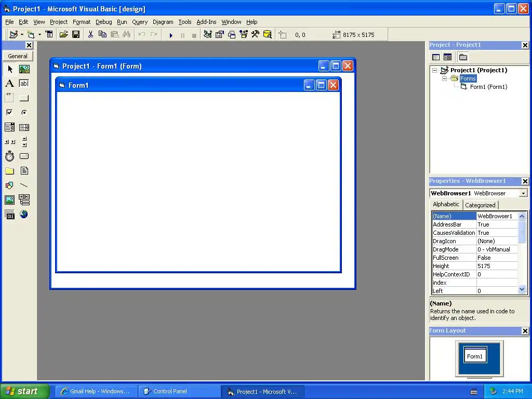Collapse the Forms folder node
The width and height of the screenshot is (532, 399).
tap(445, 79)
